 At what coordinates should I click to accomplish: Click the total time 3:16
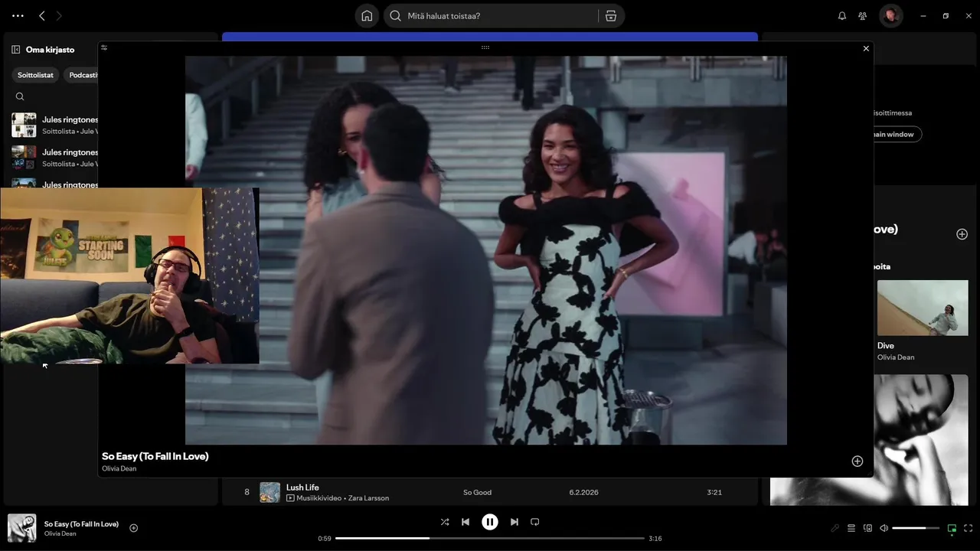pos(655,538)
